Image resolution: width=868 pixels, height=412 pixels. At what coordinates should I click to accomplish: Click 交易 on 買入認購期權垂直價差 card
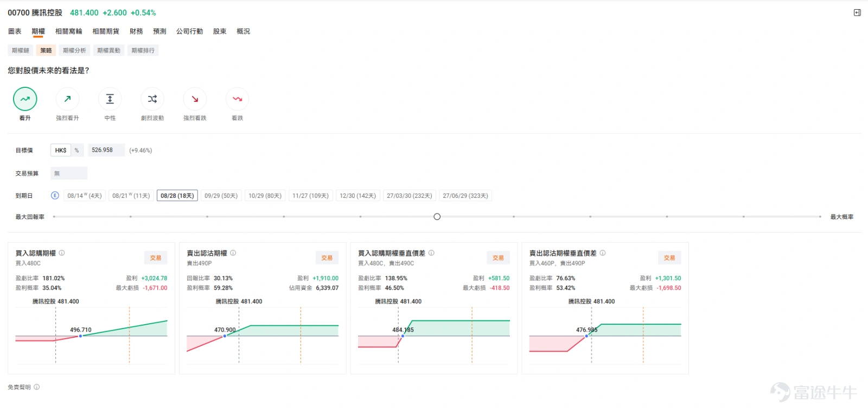[499, 258]
